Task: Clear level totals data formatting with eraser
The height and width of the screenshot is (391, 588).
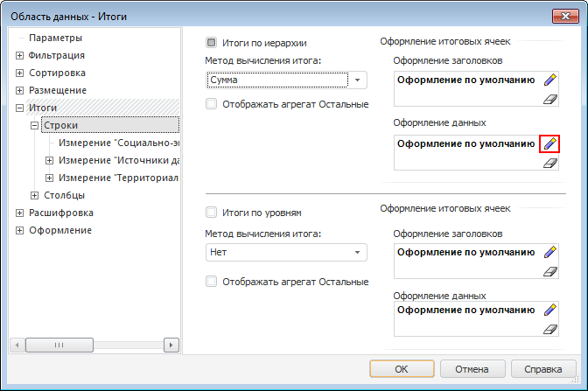Action: (549, 329)
